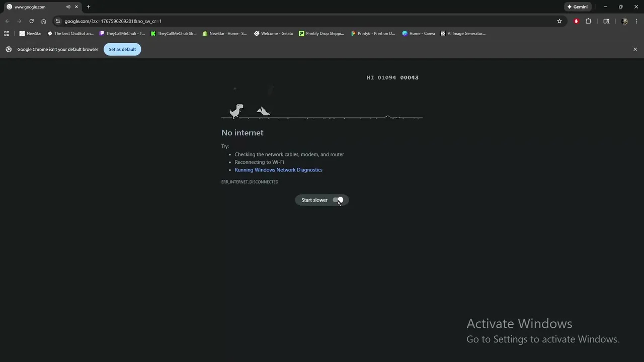Screen dimensions: 644x362
Task: Go back with the browser back arrow
Action: (x=7, y=21)
